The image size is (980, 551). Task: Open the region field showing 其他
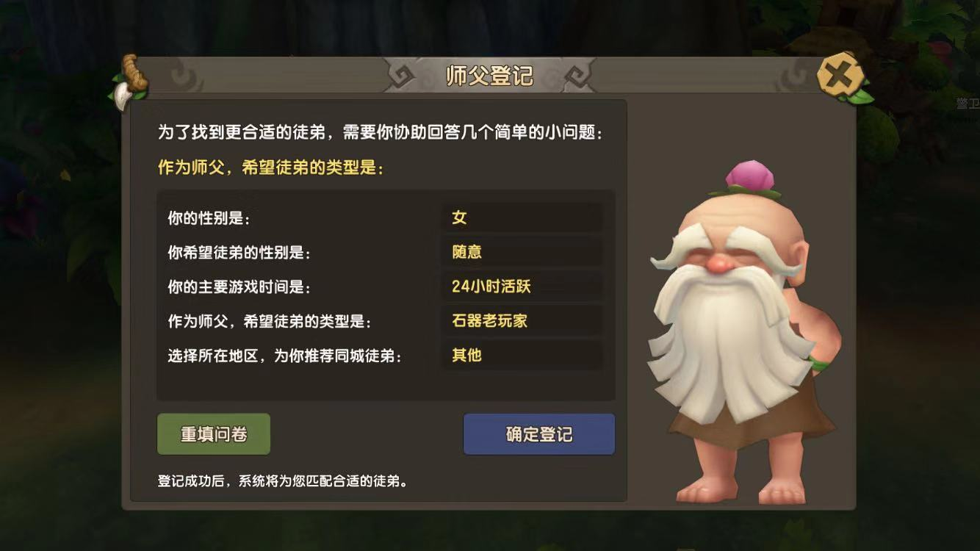[522, 356]
